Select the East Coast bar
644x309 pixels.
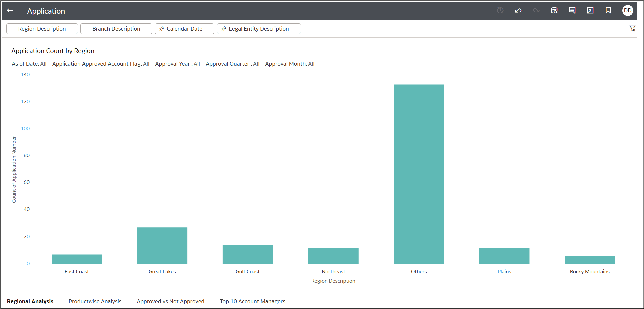point(77,259)
